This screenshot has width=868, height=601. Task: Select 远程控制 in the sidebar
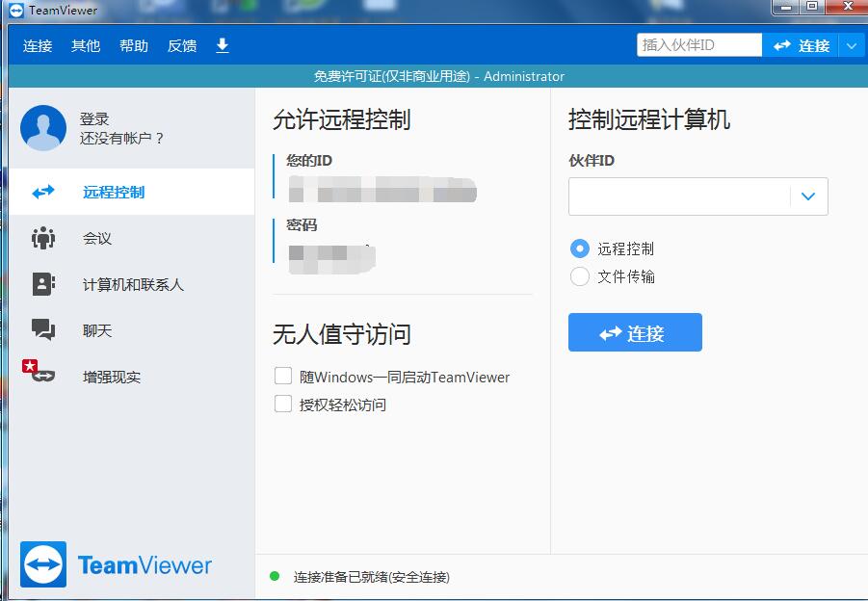click(132, 192)
